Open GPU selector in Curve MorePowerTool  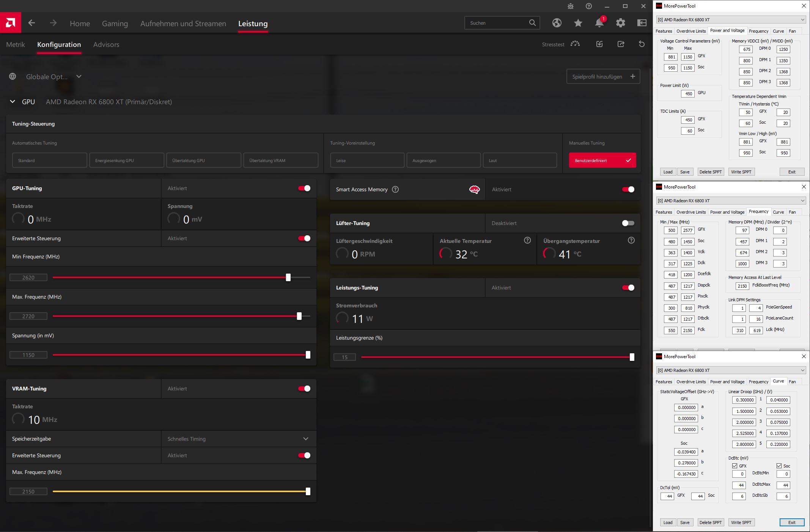[731, 370]
